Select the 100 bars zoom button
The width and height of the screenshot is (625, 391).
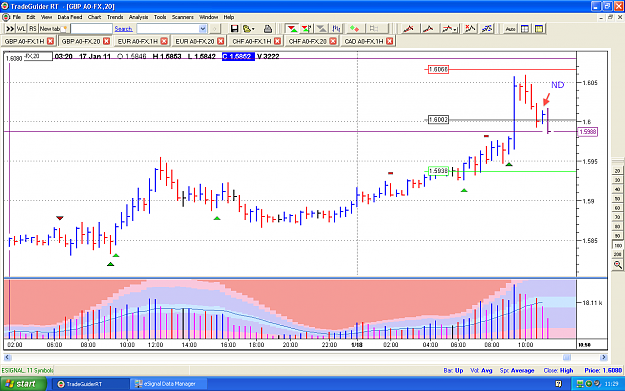(x=617, y=246)
